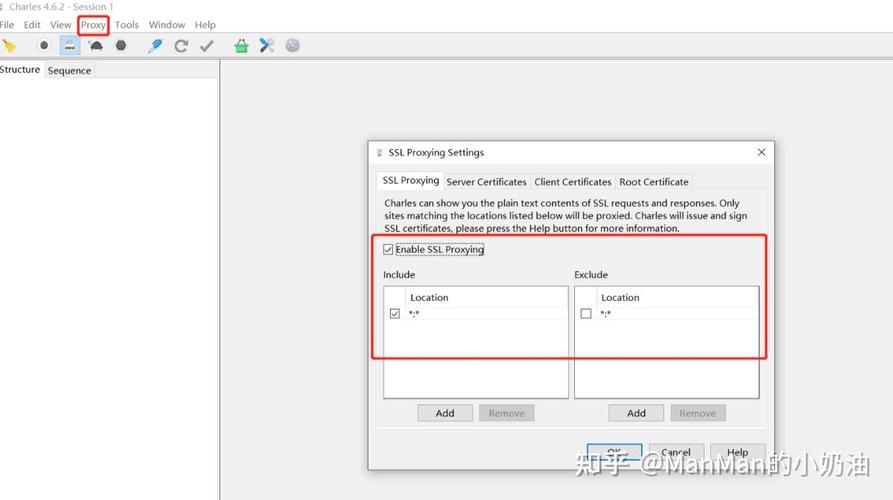This screenshot has height=500, width=893.
Task: Toggle the Record button in toolbar
Action: [x=44, y=46]
